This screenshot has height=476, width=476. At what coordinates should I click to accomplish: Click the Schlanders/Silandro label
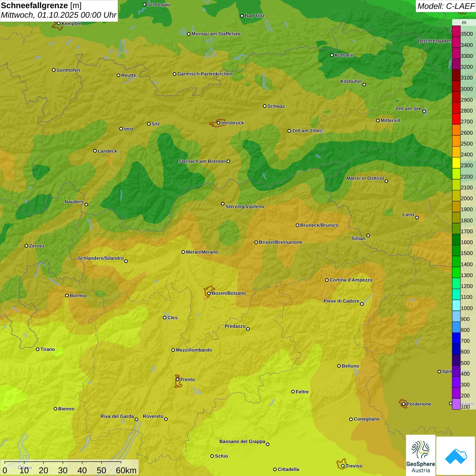(101, 258)
